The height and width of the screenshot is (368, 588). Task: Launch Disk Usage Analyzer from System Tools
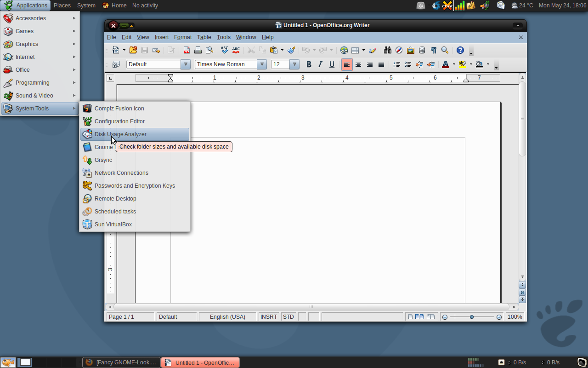[135, 134]
